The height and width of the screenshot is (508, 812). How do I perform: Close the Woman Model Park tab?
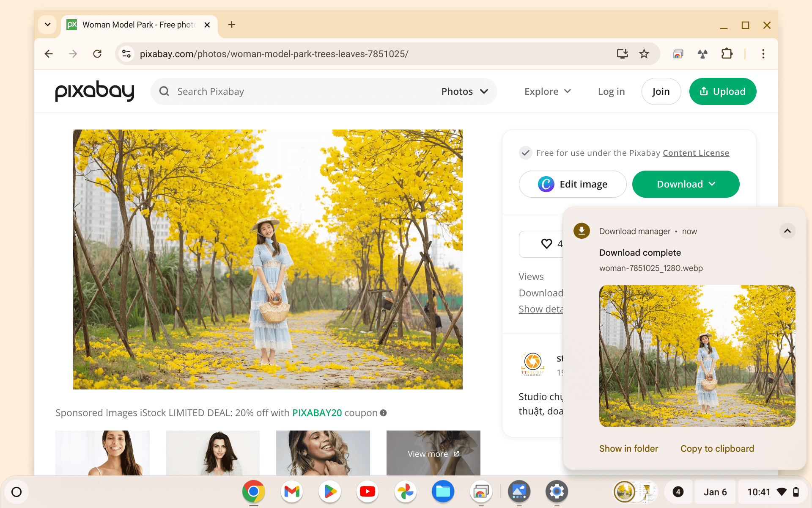tap(207, 25)
